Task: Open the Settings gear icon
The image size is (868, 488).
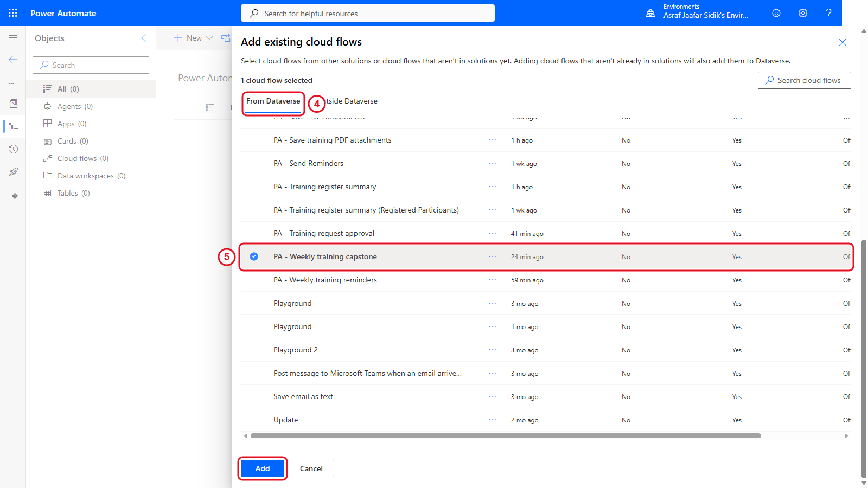Action: (x=803, y=13)
